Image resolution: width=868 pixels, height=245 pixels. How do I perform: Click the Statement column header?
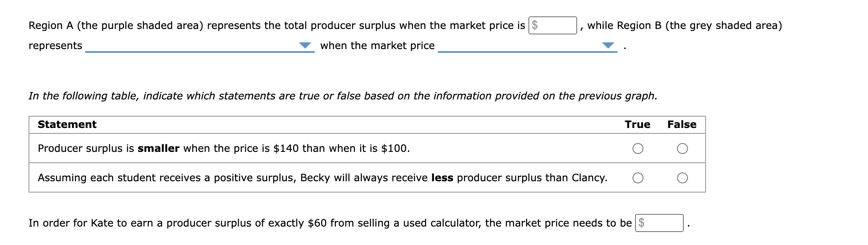67,124
